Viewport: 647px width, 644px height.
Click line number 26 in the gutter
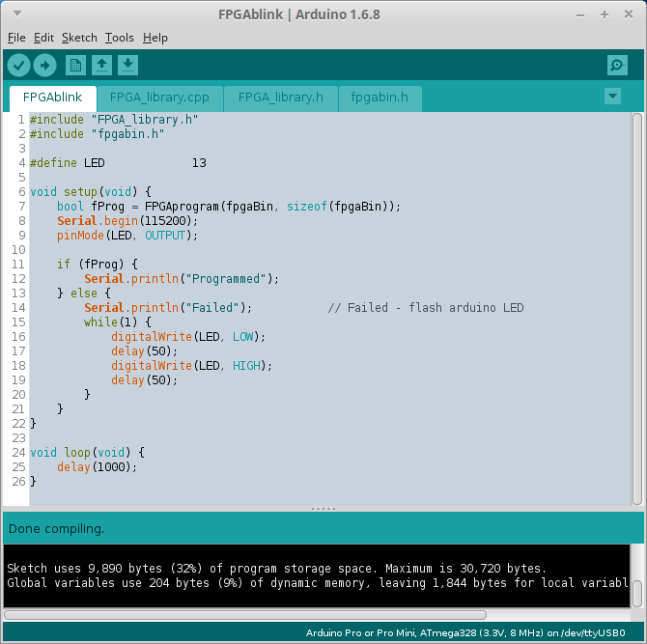(x=18, y=482)
